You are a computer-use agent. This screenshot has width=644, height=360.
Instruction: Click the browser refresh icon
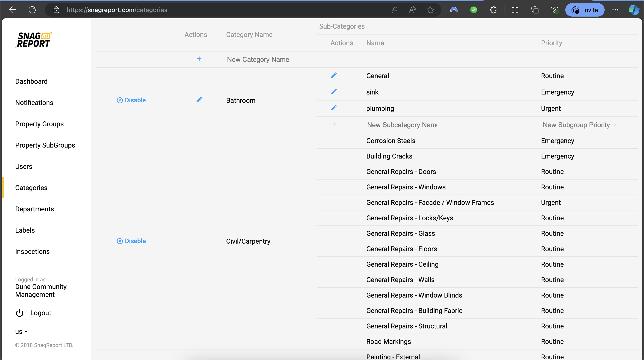point(32,10)
